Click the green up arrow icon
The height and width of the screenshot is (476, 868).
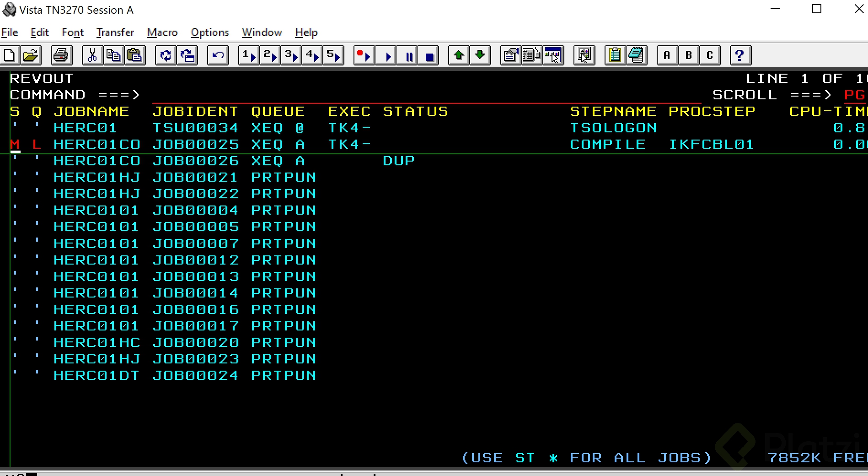459,56
